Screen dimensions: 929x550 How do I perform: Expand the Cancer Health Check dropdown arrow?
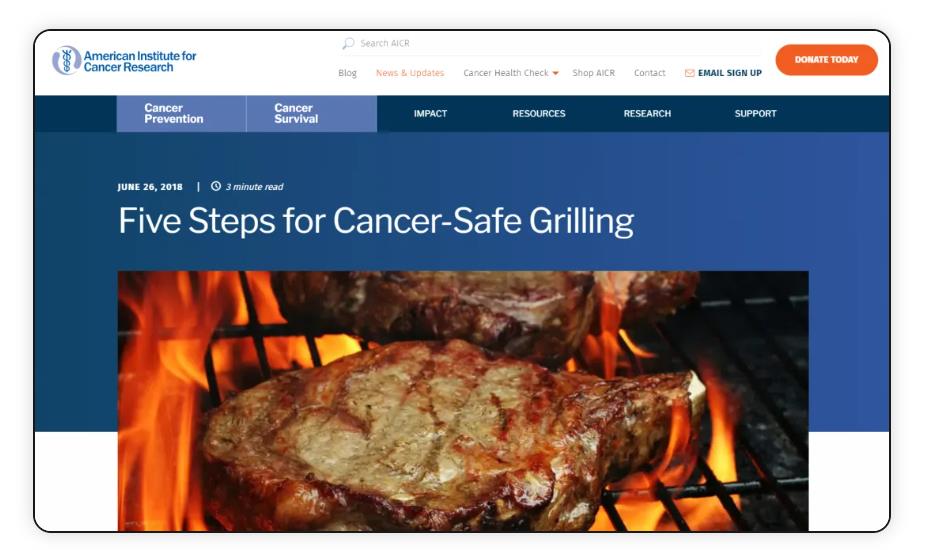point(556,73)
